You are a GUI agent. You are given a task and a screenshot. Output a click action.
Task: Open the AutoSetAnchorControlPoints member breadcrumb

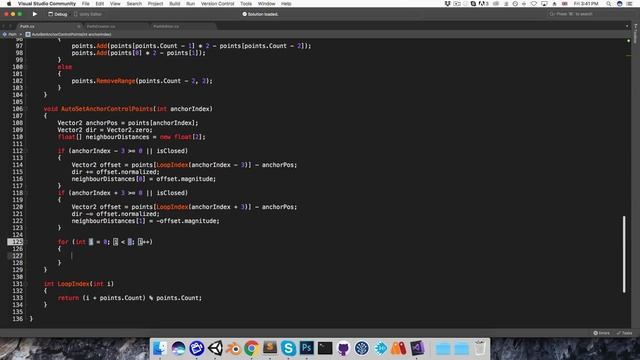(69, 34)
